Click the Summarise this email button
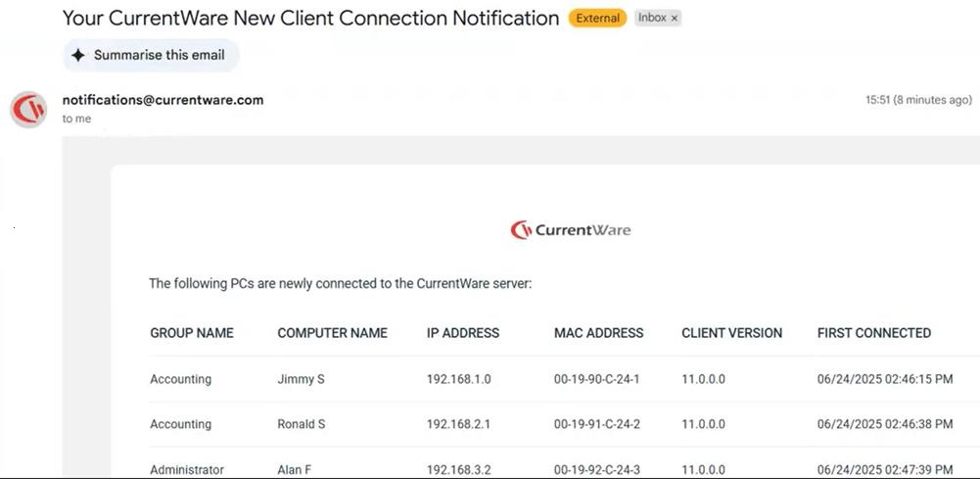This screenshot has height=479, width=980. click(151, 56)
